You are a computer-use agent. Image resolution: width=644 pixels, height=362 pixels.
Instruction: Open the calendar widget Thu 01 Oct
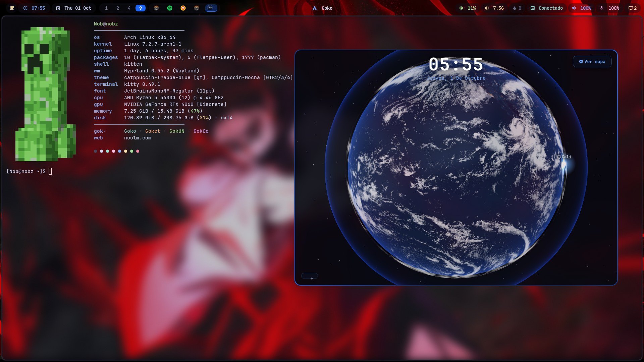tap(74, 8)
